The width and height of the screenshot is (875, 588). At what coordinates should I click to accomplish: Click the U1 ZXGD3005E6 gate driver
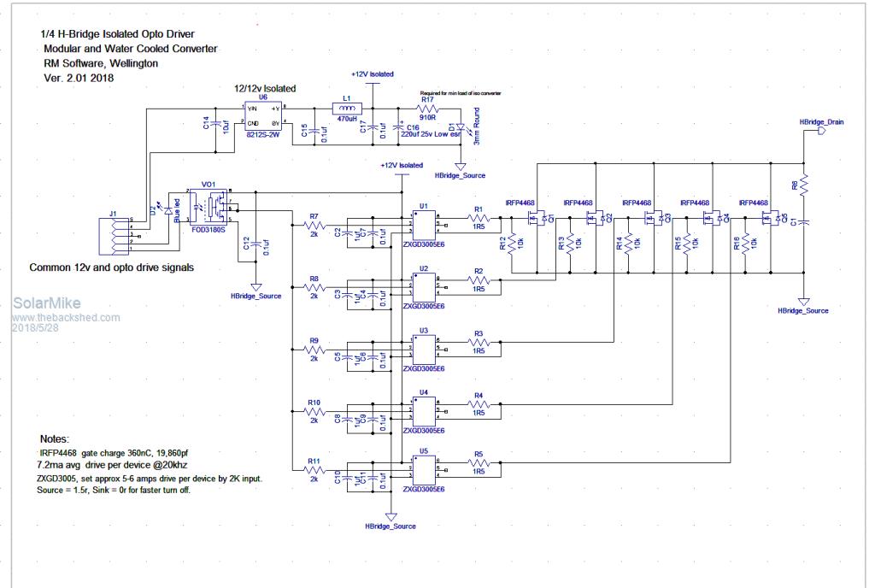[424, 227]
